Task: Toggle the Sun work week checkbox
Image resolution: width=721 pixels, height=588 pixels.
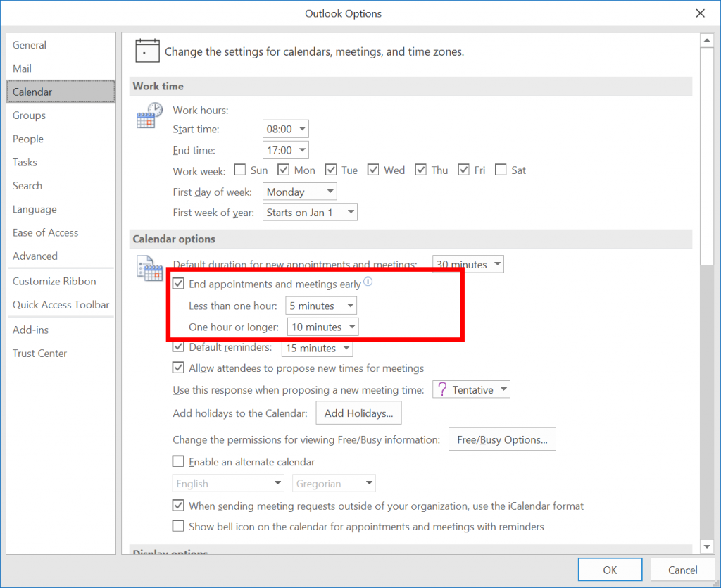Action: pos(240,170)
